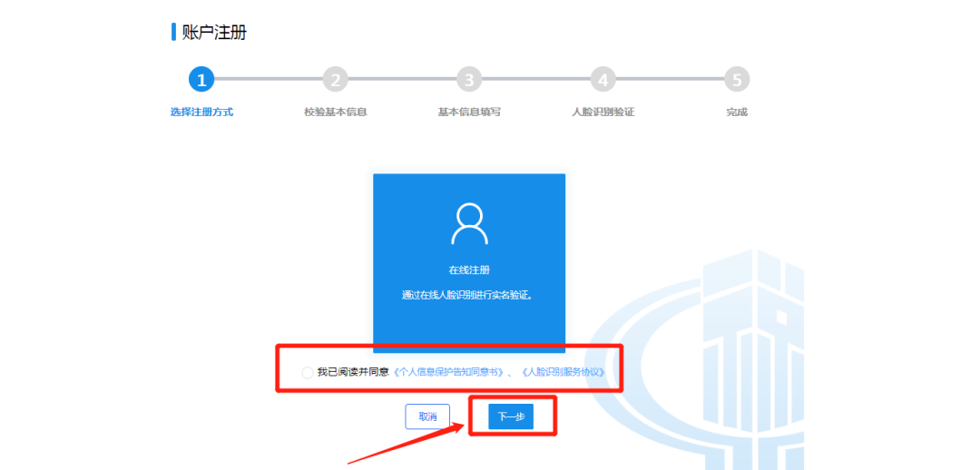Click the 在线注册 title text in the card

point(469,270)
